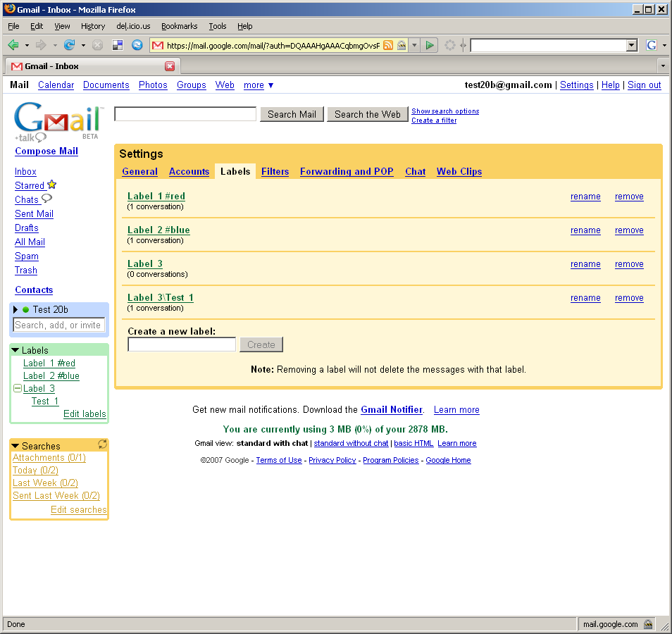Click the Search Mail button
The image size is (672, 634).
pyautogui.click(x=292, y=114)
